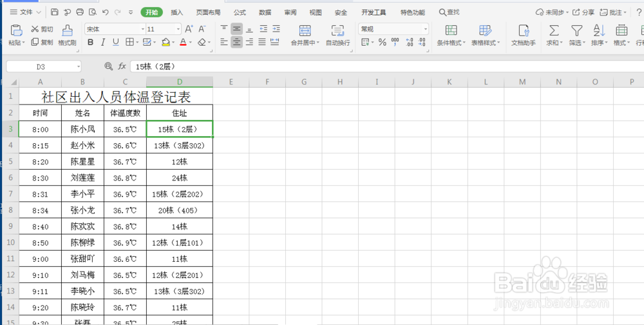644x325 pixels.
Task: Open the 插入 Insert tab
Action: [177, 12]
